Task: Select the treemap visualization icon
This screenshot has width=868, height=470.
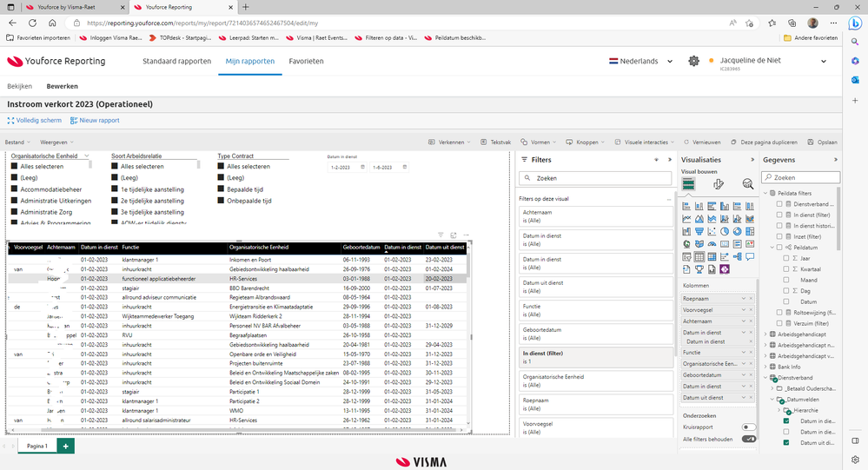Action: 750,231
